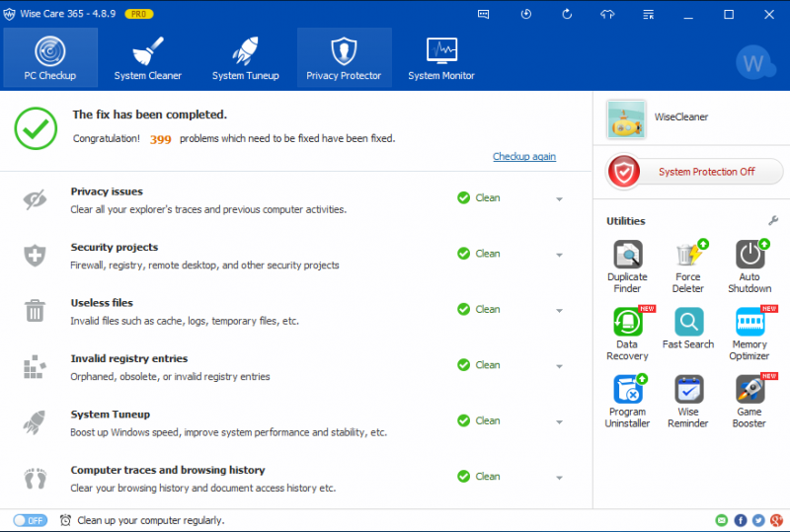Open the menu list icon in title bar

point(649,14)
